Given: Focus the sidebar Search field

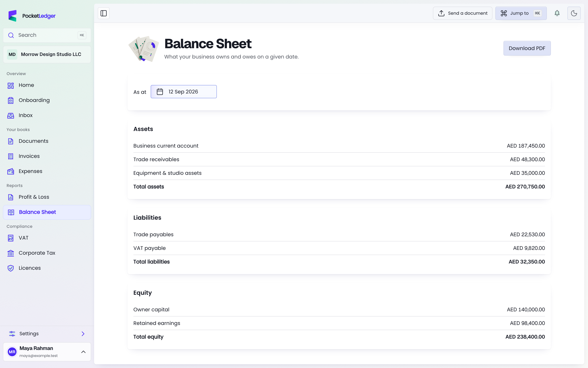Looking at the screenshot, I should tap(47, 35).
